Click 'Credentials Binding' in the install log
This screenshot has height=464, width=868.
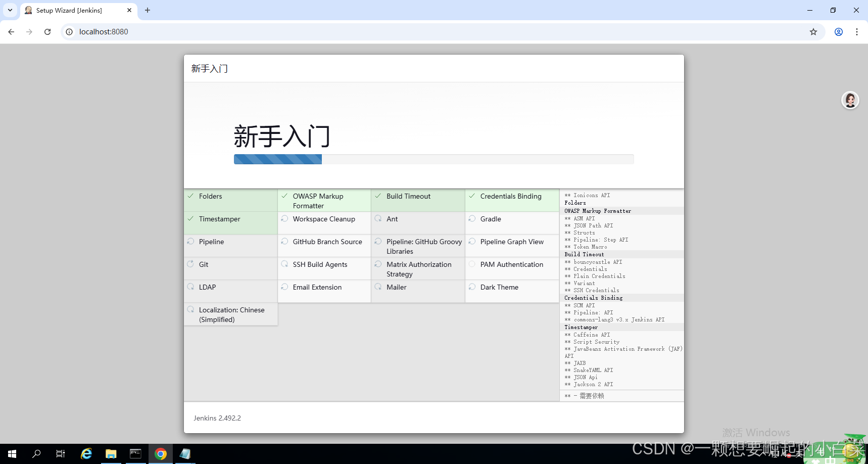click(x=593, y=298)
